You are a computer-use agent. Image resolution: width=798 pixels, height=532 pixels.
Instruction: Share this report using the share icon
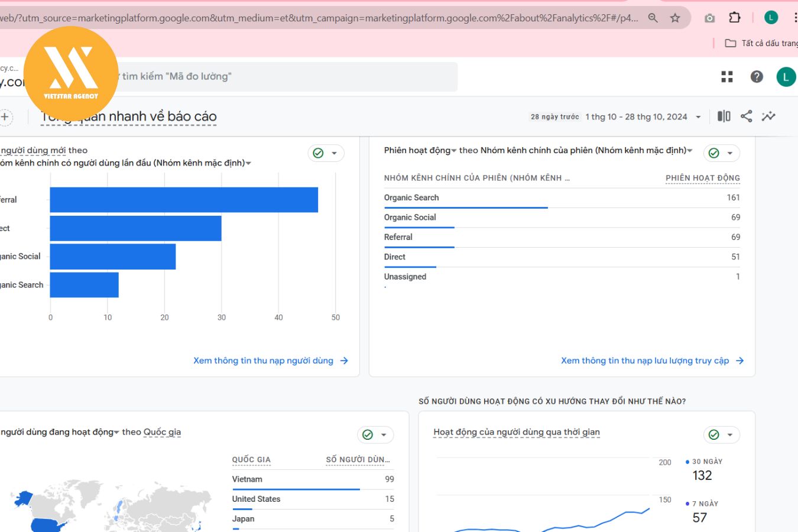click(x=746, y=116)
